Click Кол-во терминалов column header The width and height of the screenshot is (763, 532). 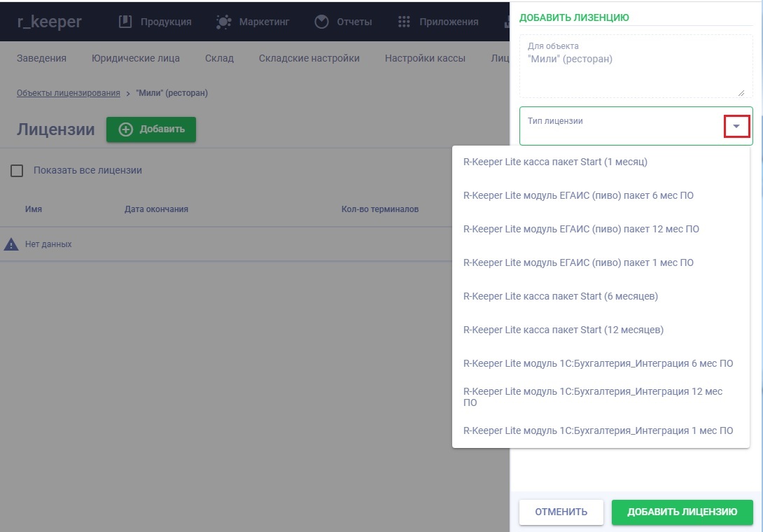pyautogui.click(x=380, y=209)
